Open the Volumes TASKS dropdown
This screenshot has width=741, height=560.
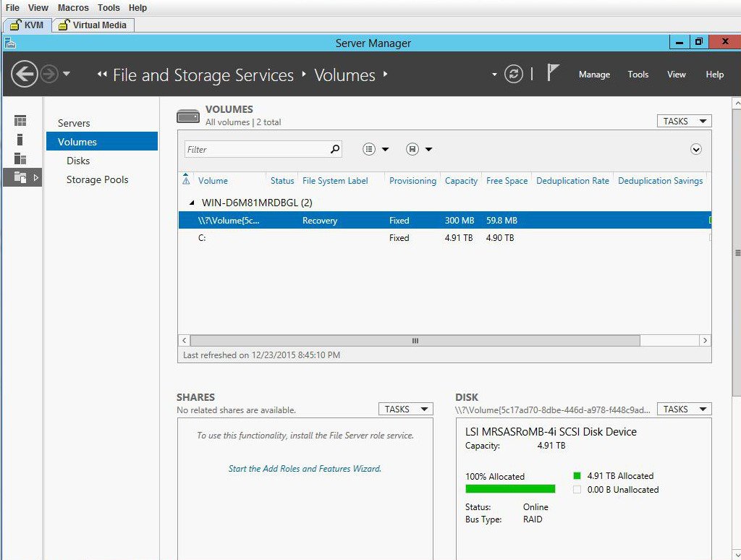point(684,122)
